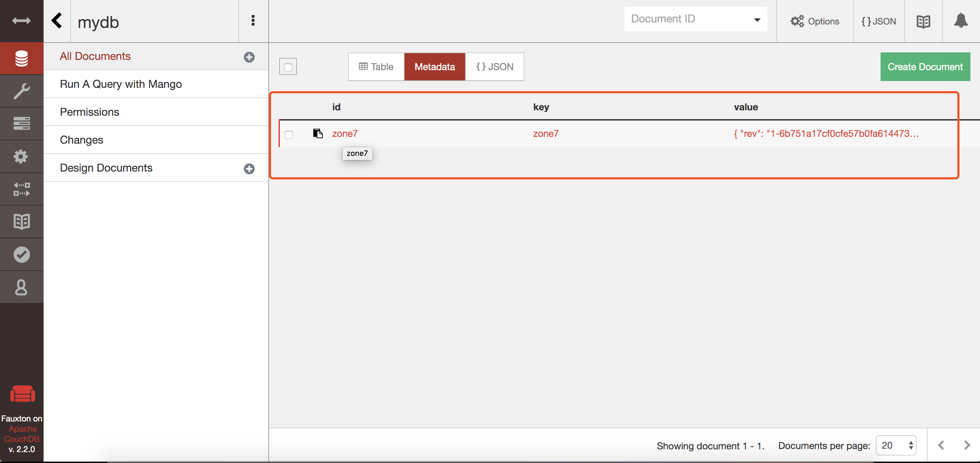Select Run A Query with Mango

click(121, 84)
